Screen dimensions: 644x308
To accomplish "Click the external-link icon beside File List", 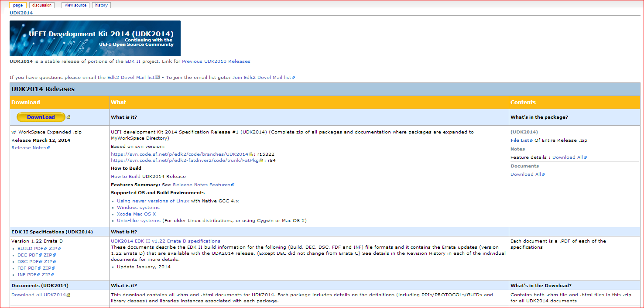I will [x=531, y=140].
